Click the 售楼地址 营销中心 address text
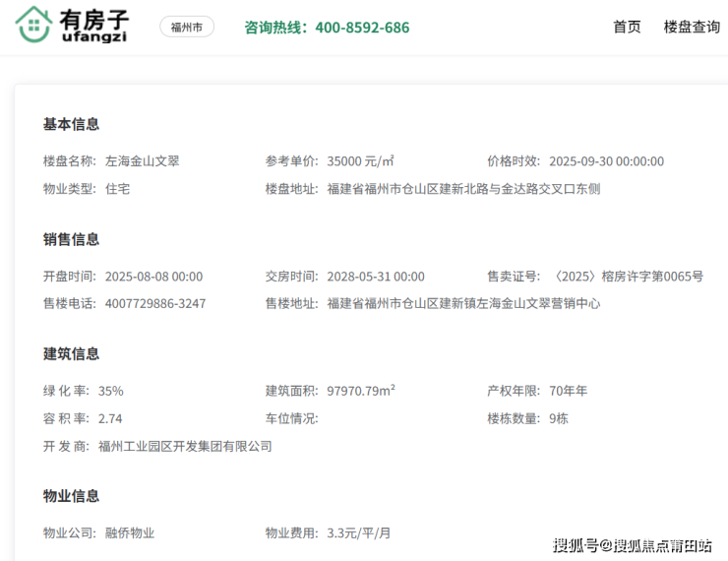The width and height of the screenshot is (728, 561). tap(463, 303)
